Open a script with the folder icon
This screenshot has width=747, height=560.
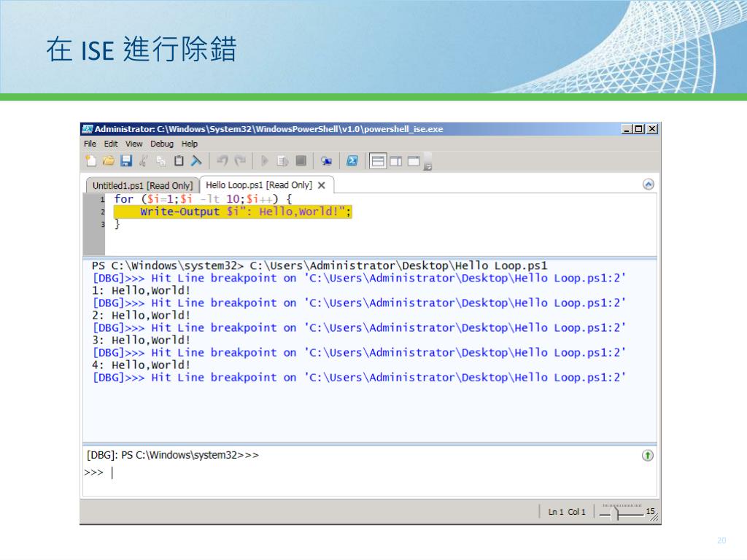coord(108,161)
